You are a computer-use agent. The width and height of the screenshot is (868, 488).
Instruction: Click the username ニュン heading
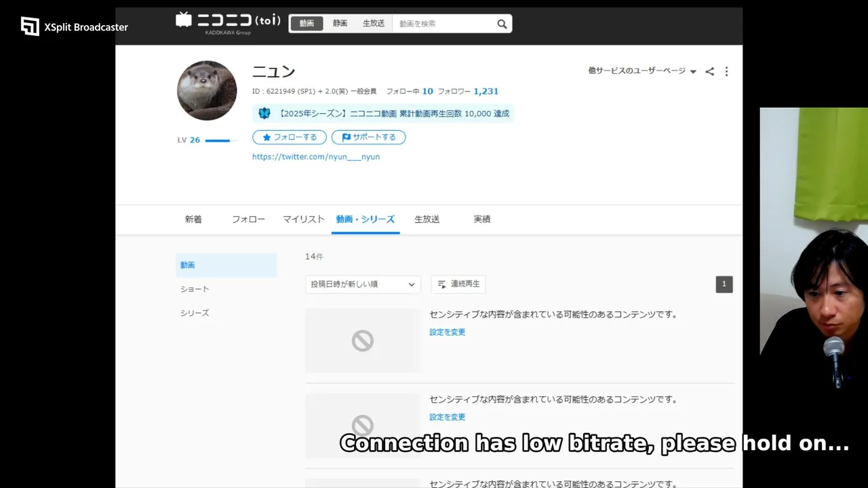pos(274,71)
